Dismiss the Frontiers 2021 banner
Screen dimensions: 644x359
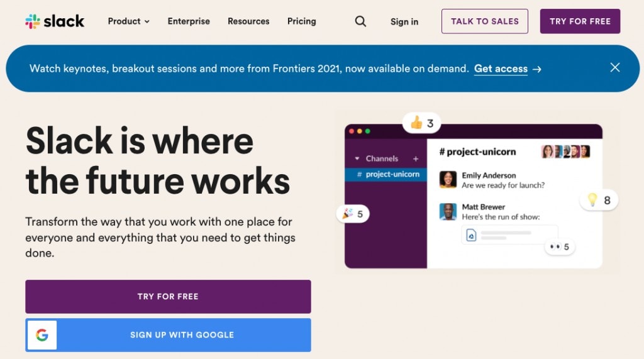(614, 67)
